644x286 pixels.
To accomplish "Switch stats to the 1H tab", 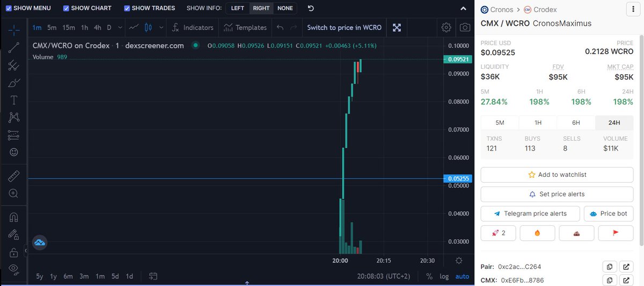I will click(538, 123).
